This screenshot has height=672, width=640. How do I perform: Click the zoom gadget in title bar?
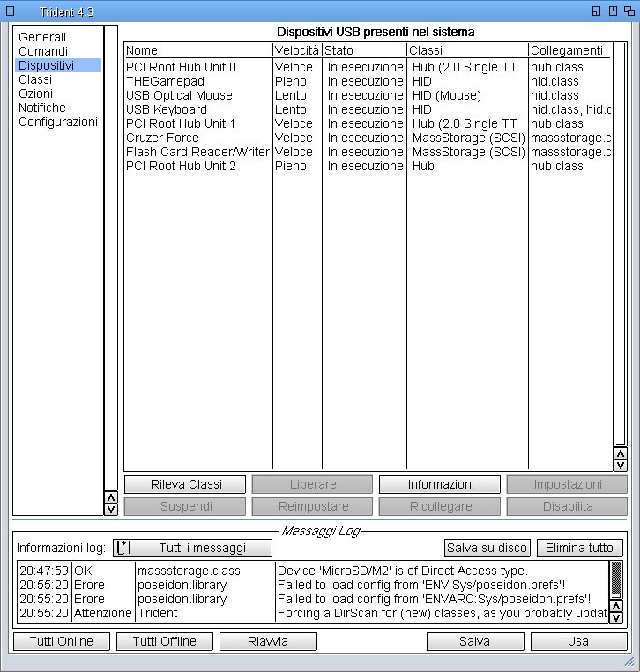(613, 11)
